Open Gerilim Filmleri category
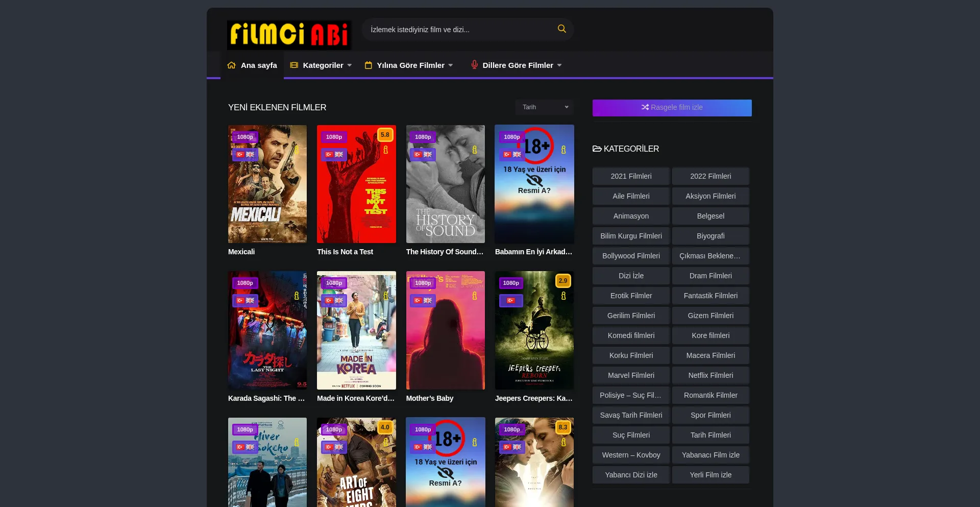The width and height of the screenshot is (980, 507). click(631, 316)
